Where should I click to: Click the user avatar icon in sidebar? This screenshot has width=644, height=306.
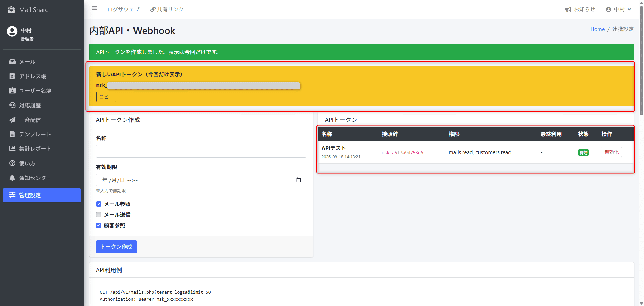pos(12,31)
